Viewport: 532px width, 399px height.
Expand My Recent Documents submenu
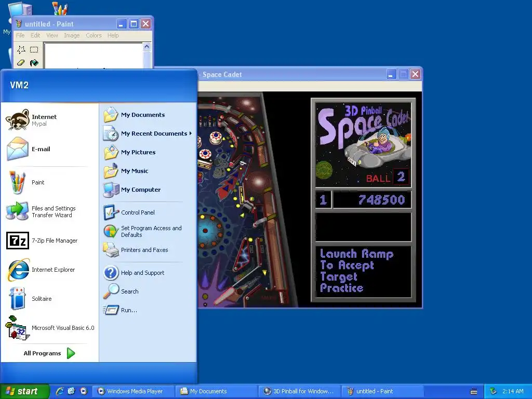148,134
